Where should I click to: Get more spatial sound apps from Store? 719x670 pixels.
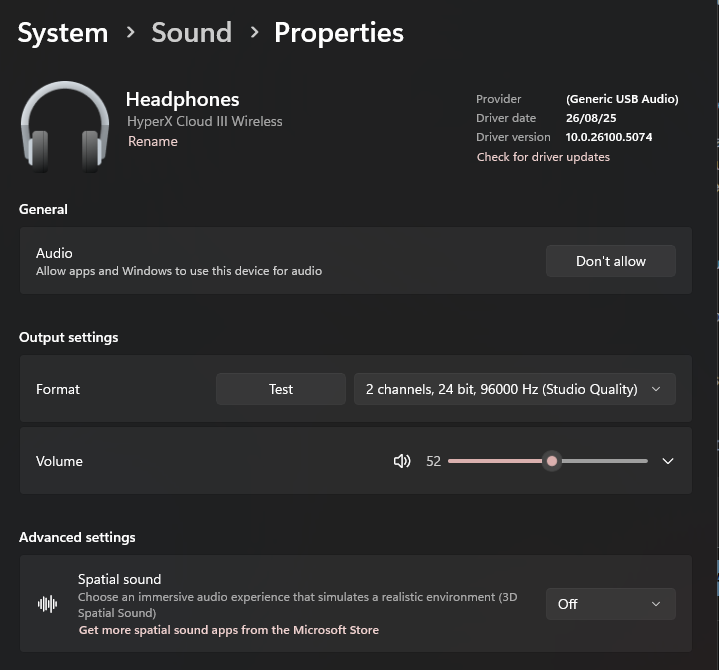coord(229,630)
